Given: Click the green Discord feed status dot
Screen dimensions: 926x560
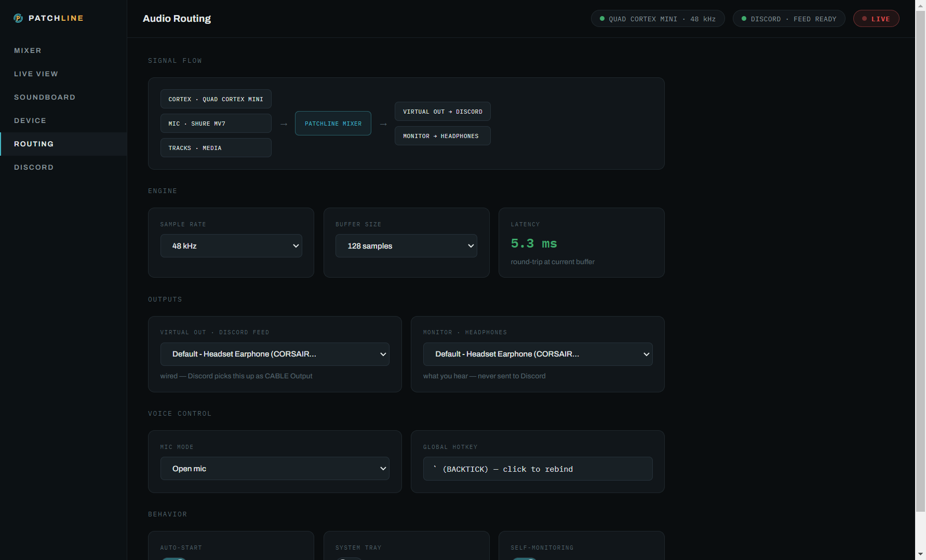Looking at the screenshot, I should [x=744, y=19].
